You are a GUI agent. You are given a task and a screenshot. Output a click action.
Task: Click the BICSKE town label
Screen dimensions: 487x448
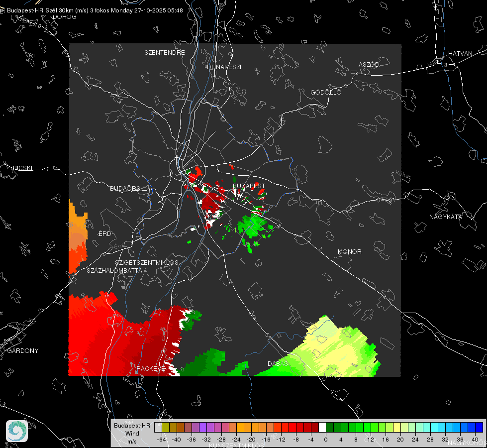click(23, 168)
